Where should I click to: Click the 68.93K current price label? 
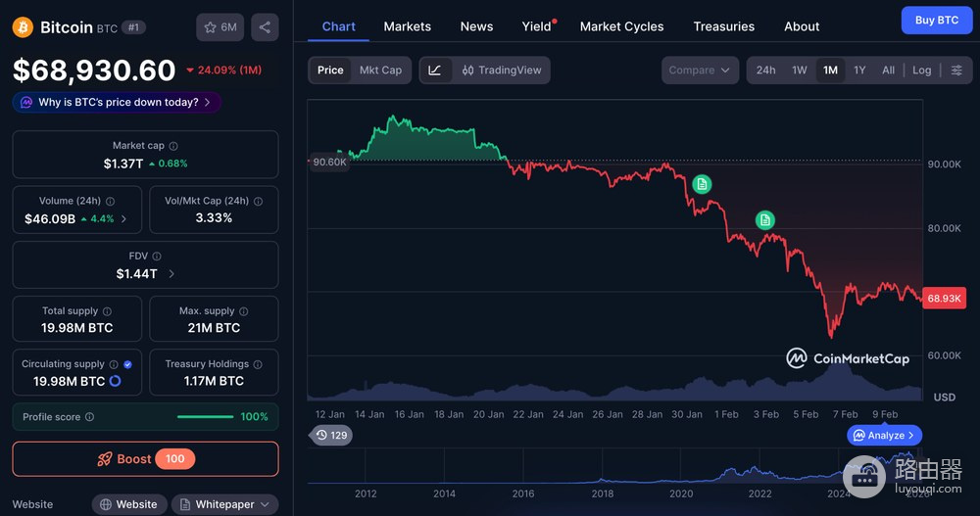pos(944,298)
